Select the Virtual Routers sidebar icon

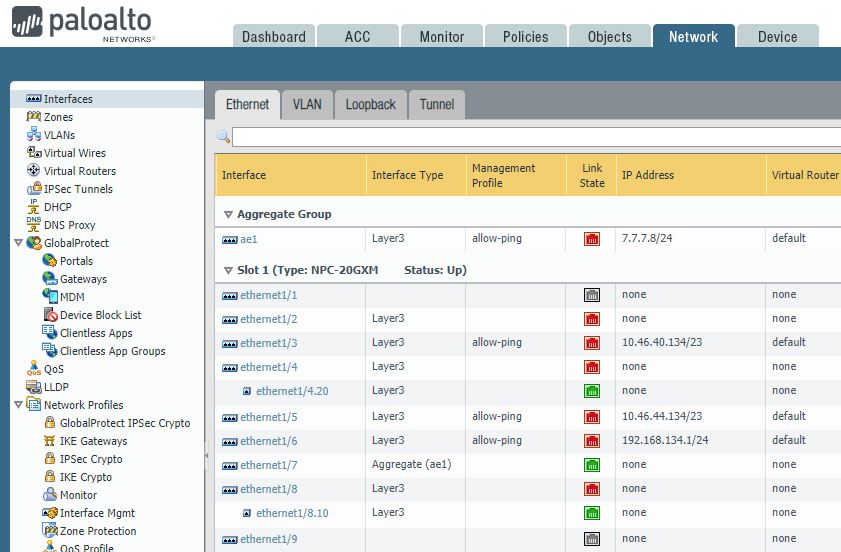(x=33, y=171)
